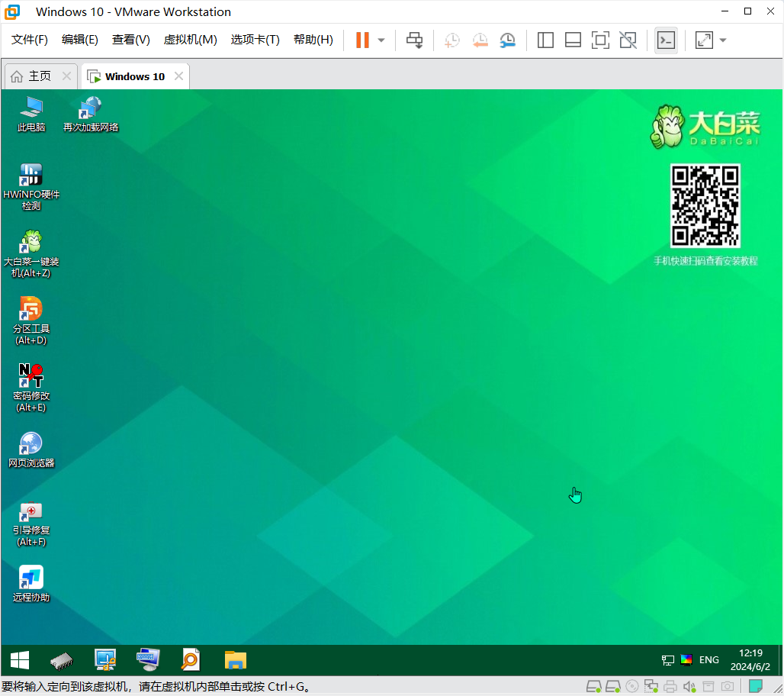The width and height of the screenshot is (784, 696).
Task: Open the 编辑(E) menu
Action: click(80, 40)
